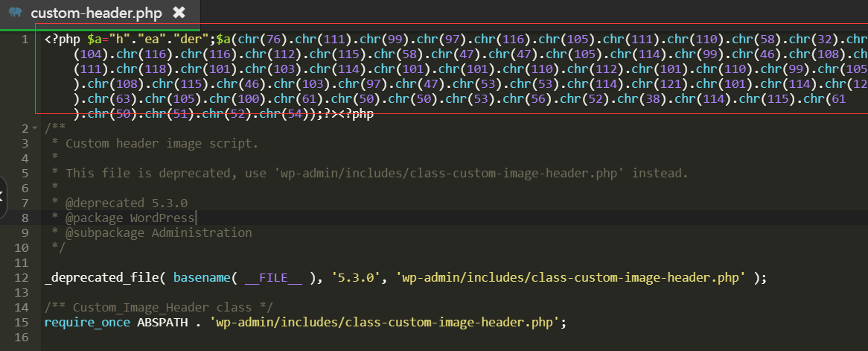The height and width of the screenshot is (351, 868).
Task: Click line number 15 in the gutter
Action: click(x=22, y=322)
